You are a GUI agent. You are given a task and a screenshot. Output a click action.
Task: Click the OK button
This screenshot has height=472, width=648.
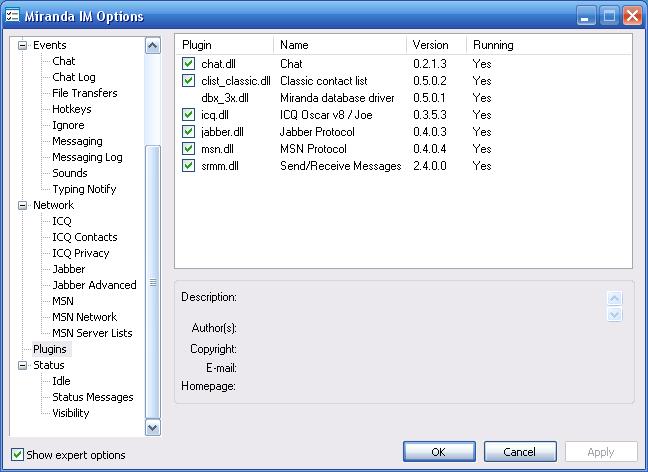pos(439,452)
